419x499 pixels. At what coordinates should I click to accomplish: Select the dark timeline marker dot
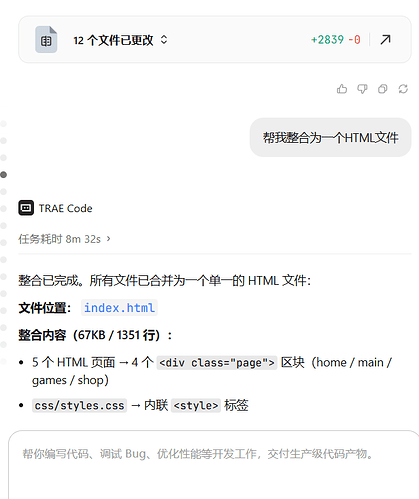[4, 174]
